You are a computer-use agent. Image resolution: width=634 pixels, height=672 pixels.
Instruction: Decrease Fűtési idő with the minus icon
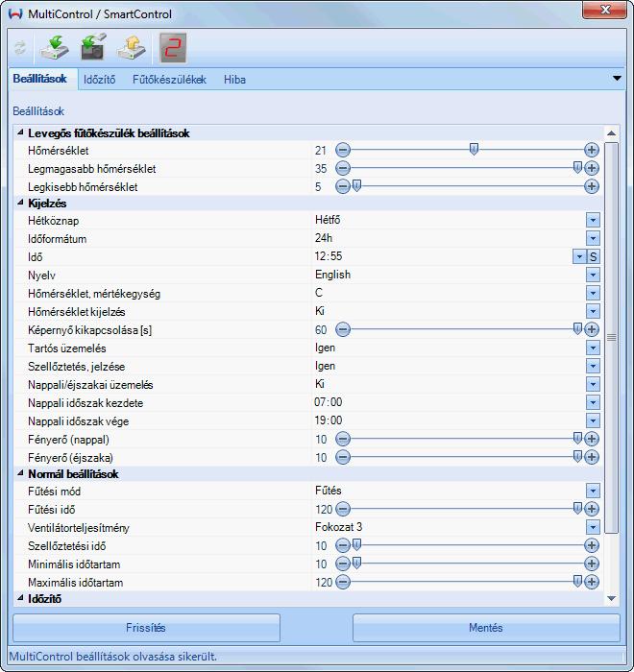pyautogui.click(x=343, y=509)
